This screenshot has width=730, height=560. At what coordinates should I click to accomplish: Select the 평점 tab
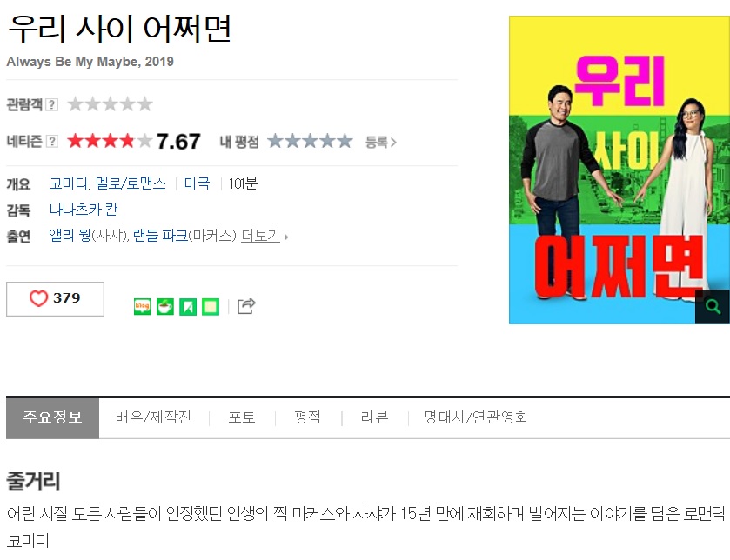pos(308,417)
